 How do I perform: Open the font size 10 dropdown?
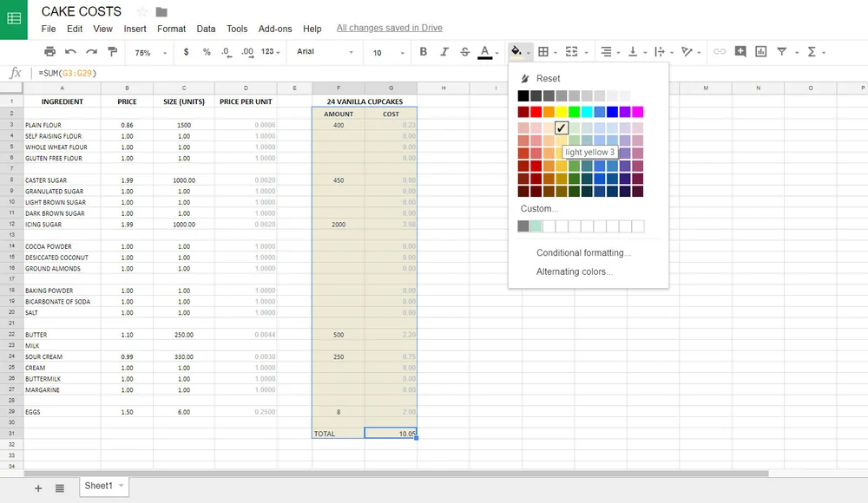tap(388, 53)
